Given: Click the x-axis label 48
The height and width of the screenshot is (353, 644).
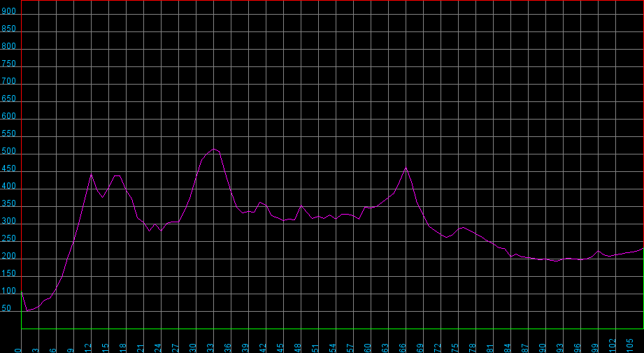Looking at the screenshot, I should (298, 348).
